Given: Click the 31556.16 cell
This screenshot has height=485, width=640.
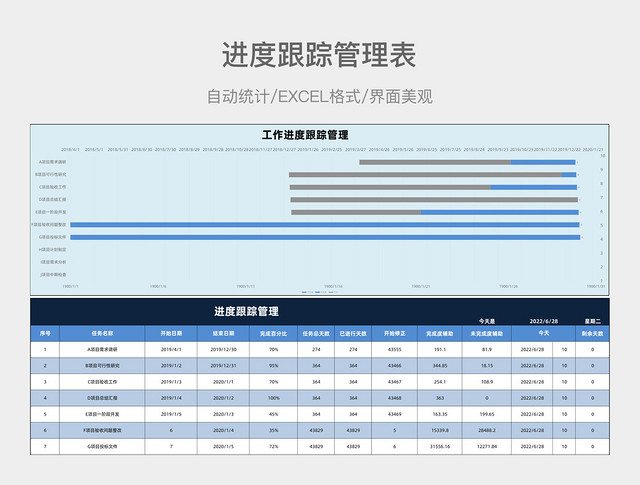Looking at the screenshot, I should point(440,447).
